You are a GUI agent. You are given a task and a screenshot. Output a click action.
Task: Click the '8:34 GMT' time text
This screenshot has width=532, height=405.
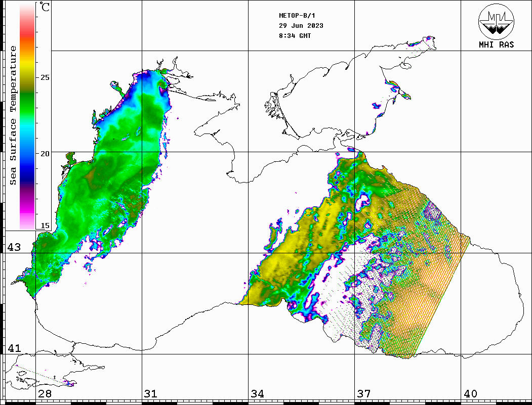coord(295,35)
